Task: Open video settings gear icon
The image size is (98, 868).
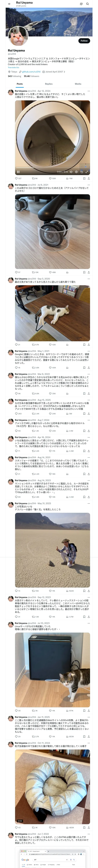Action: click(76, 172)
